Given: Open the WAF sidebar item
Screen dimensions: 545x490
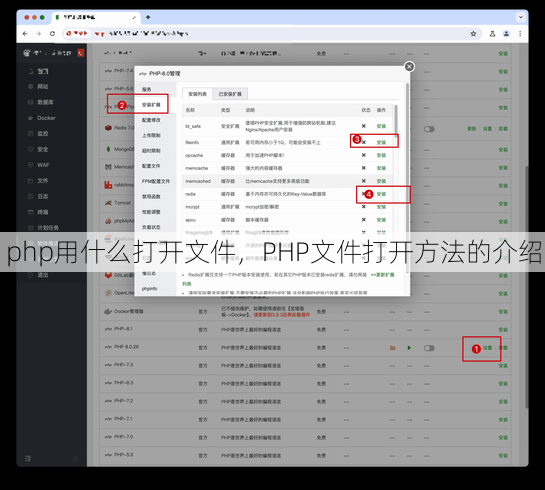Looking at the screenshot, I should pos(43,165).
